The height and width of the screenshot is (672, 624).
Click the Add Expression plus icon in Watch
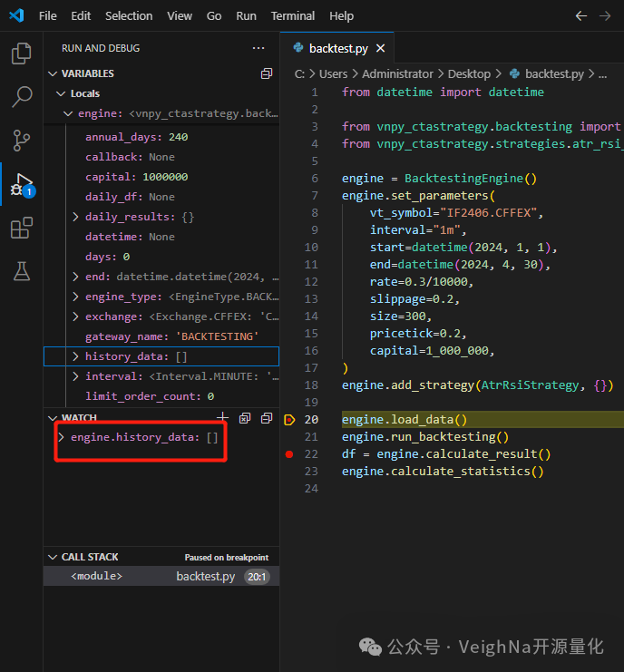(223, 418)
